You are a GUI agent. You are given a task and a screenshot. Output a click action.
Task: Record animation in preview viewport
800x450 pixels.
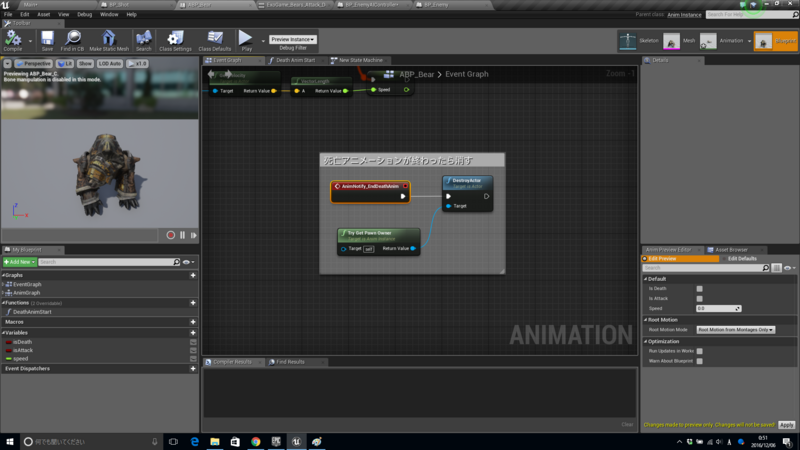[x=170, y=235]
